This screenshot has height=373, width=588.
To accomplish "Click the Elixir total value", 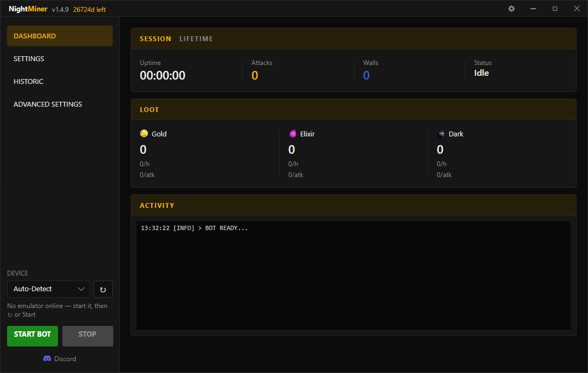I will tap(292, 150).
